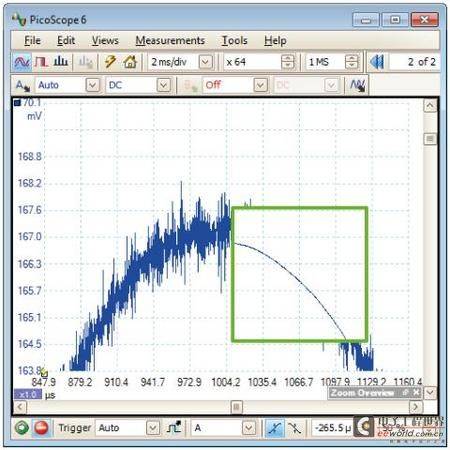The width and height of the screenshot is (450, 450).
Task: Toggle rising edge trigger button
Action: (x=275, y=428)
